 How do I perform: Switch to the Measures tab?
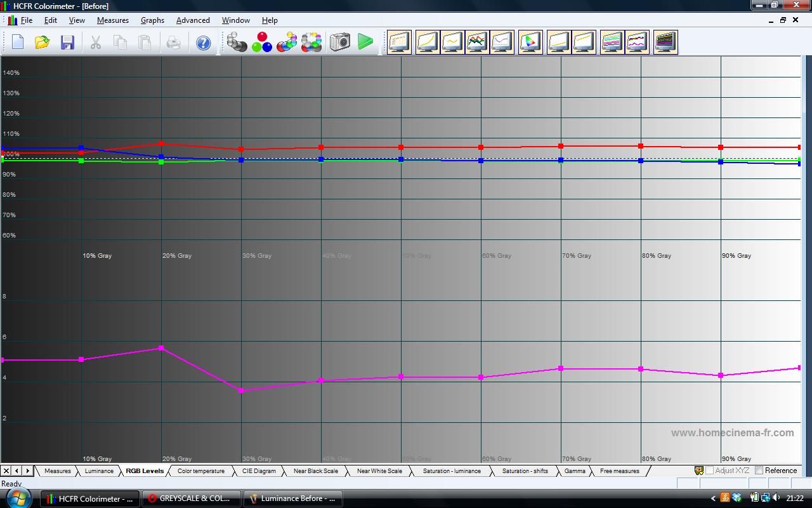(57, 471)
